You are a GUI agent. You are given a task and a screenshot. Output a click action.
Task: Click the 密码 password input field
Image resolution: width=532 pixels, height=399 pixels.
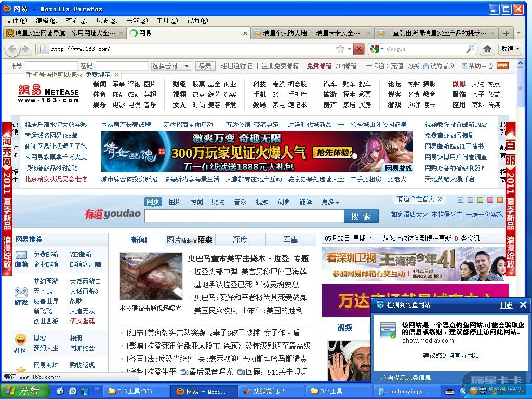pyautogui.click(x=122, y=66)
